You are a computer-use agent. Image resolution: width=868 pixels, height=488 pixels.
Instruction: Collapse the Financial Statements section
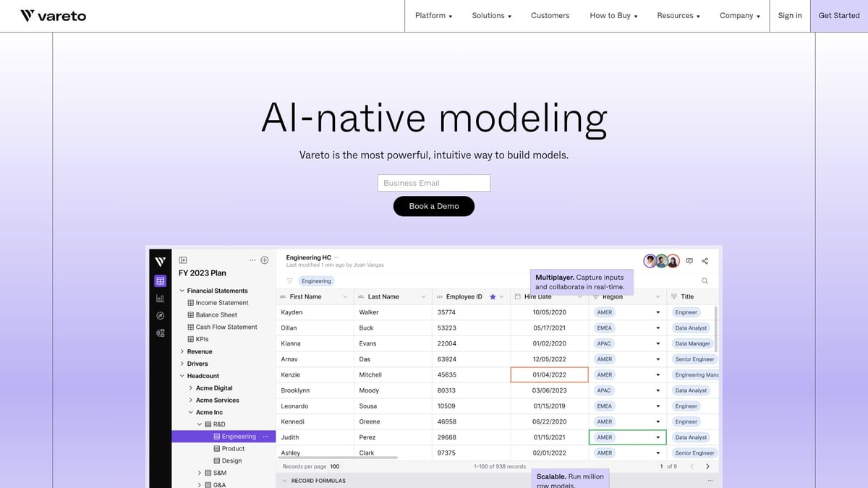pos(182,291)
